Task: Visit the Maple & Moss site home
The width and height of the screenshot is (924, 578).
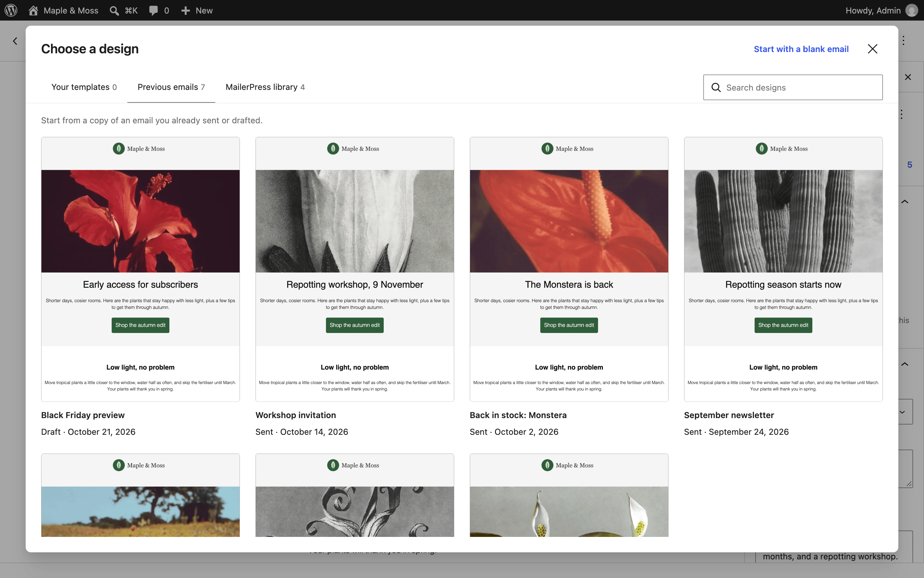Action: point(64,10)
